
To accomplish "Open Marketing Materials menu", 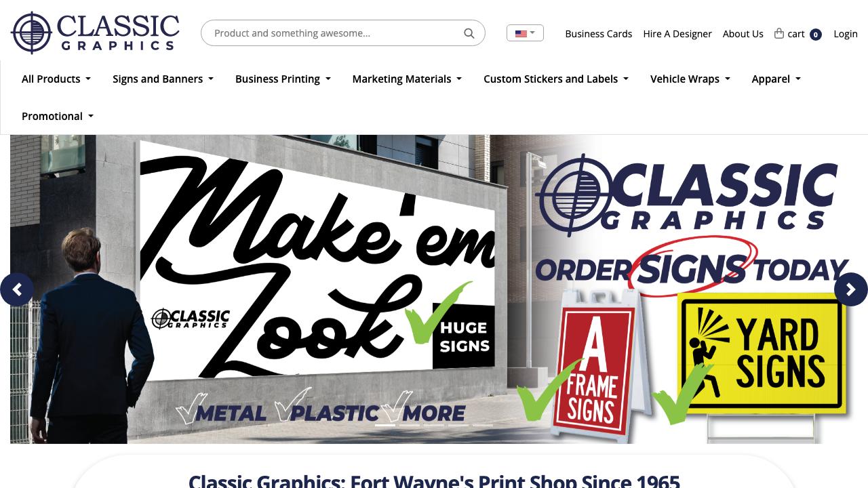I will pyautogui.click(x=407, y=79).
